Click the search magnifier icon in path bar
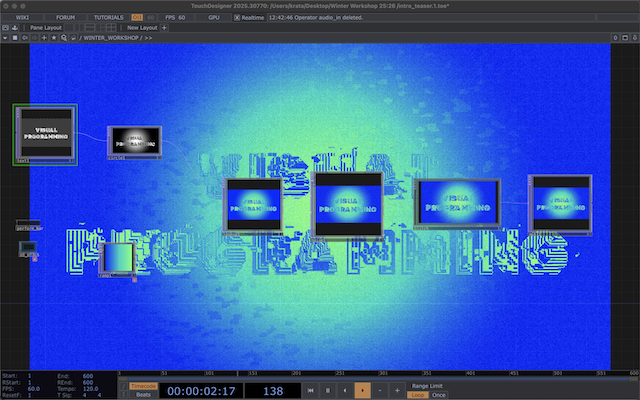 [64, 37]
